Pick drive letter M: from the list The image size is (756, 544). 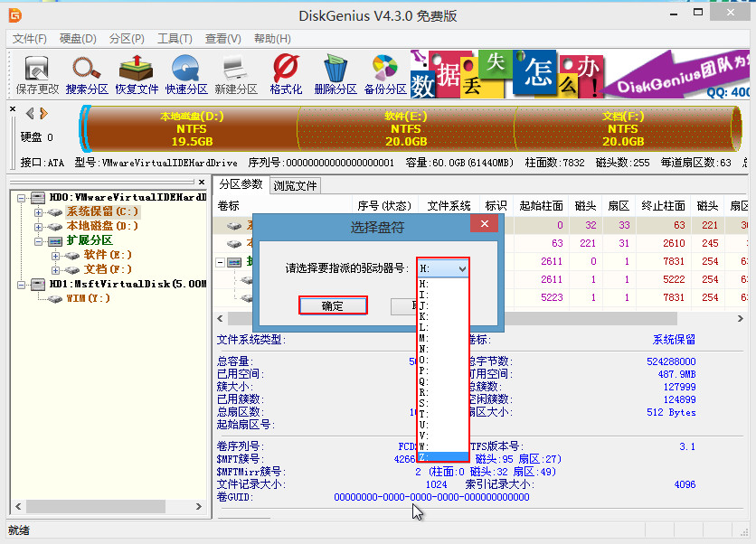(442, 338)
